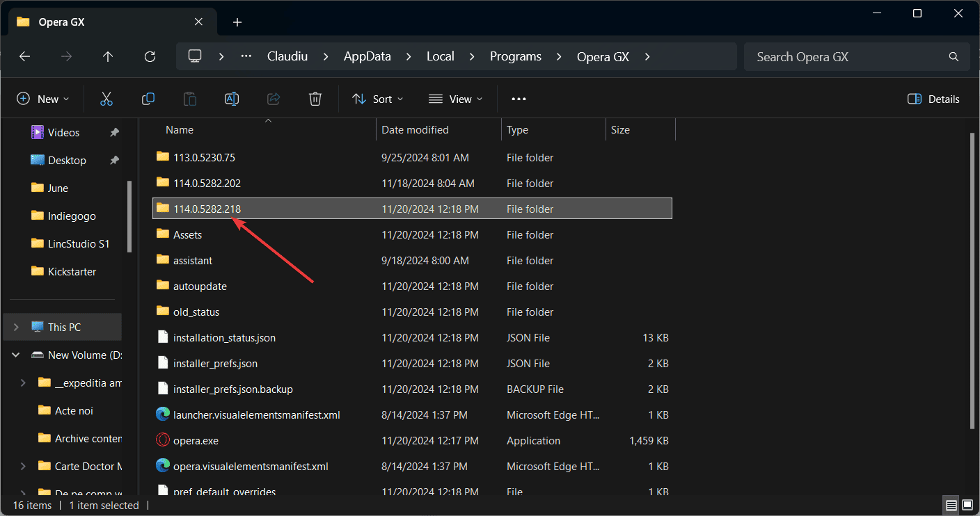Switch to large thumbnails view icon

point(967,504)
